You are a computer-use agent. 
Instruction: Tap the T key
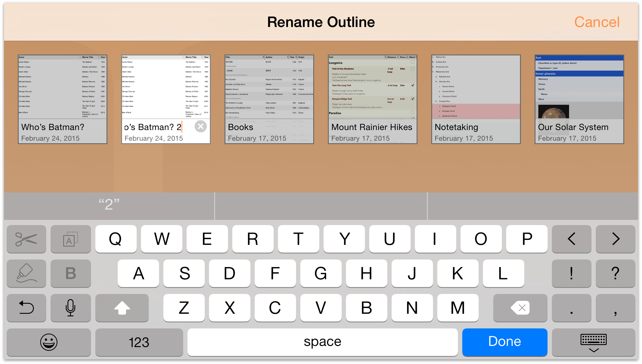click(x=298, y=239)
